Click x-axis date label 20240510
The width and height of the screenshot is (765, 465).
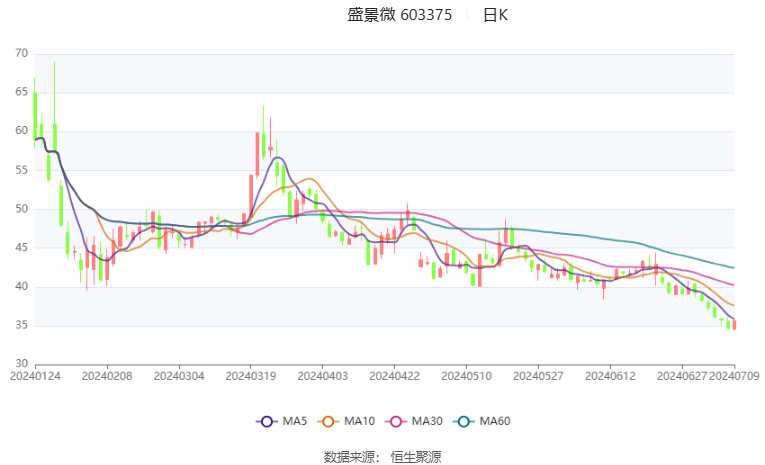coord(466,376)
